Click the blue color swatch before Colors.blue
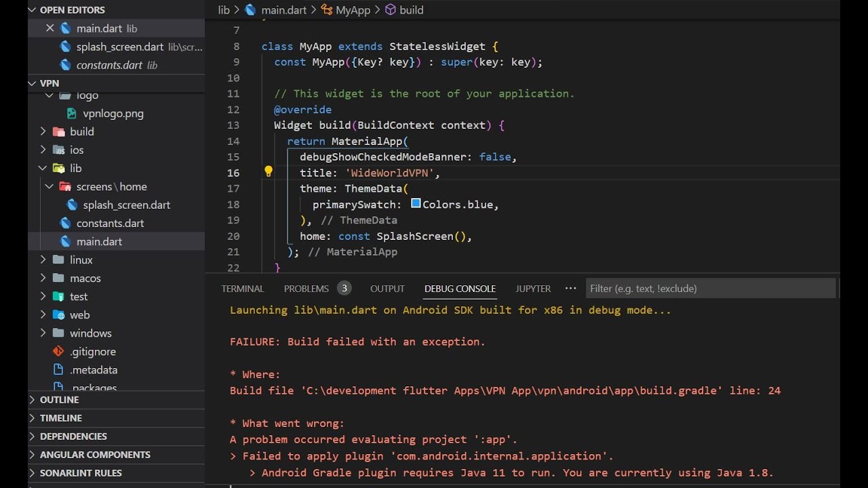This screenshot has width=868, height=488. (x=416, y=203)
